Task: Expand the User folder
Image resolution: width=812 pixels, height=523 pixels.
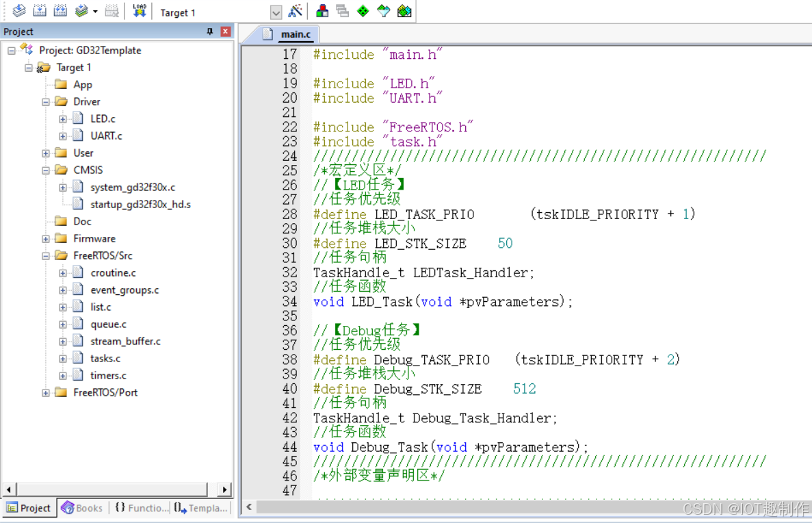Action: point(46,153)
